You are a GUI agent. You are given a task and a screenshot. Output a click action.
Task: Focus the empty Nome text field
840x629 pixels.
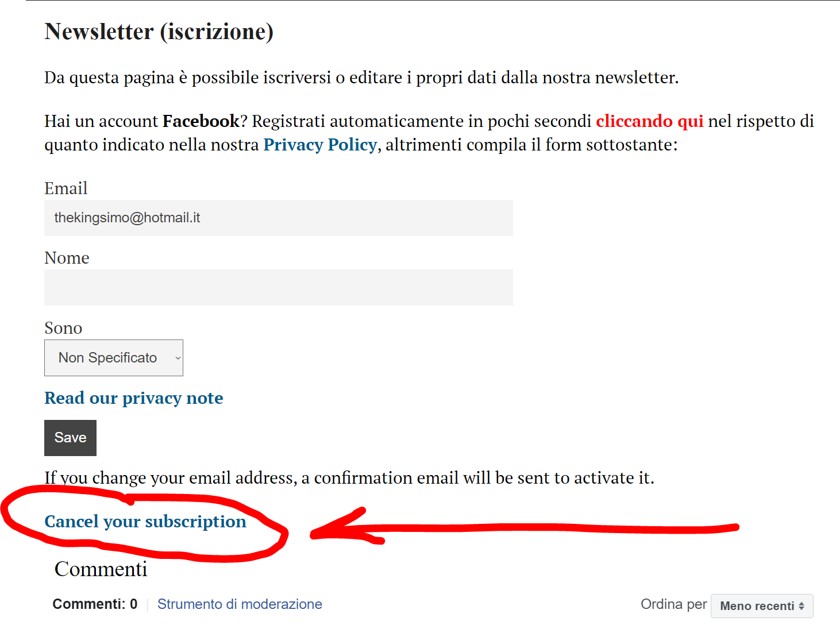(x=278, y=287)
